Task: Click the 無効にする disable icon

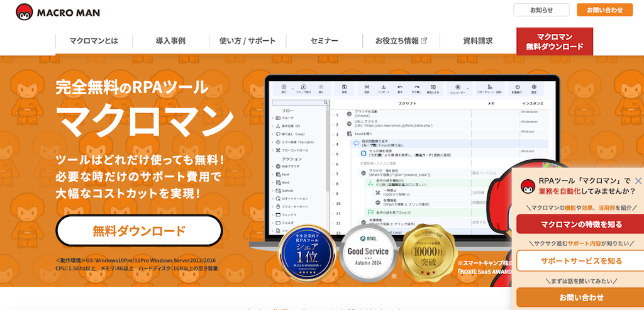Action: tap(433, 87)
